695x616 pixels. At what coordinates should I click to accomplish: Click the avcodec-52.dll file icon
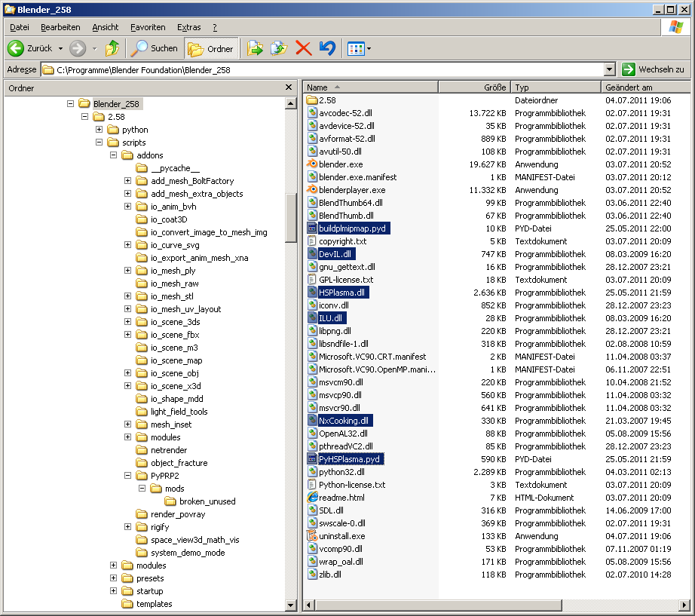(x=312, y=113)
